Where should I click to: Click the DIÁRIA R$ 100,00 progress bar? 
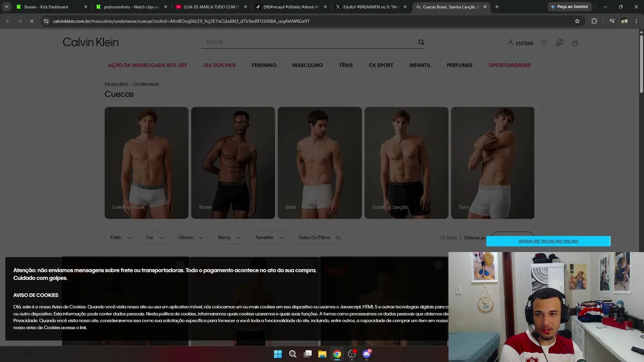548,241
